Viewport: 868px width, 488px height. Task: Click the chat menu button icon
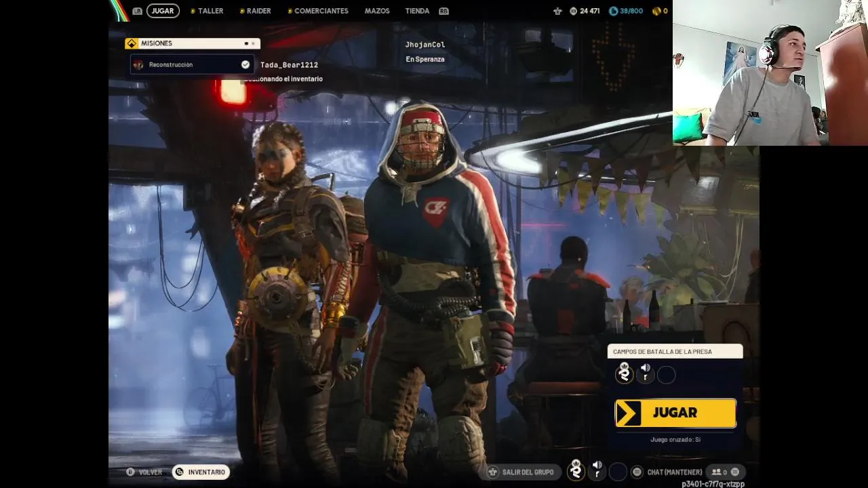(x=637, y=472)
